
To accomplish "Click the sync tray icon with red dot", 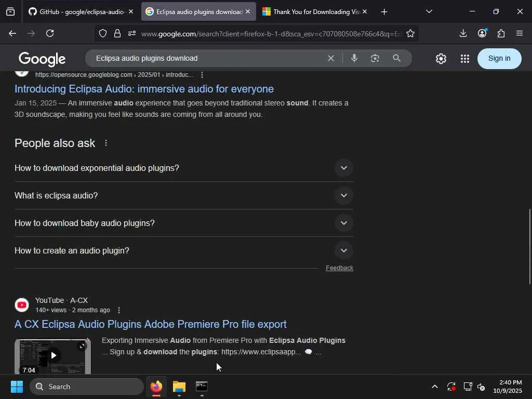I will tap(451, 387).
